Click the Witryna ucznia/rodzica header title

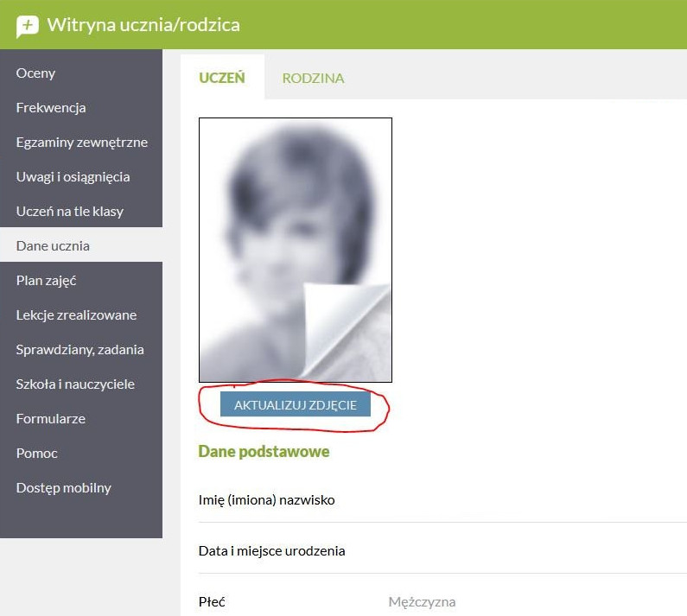click(x=143, y=24)
